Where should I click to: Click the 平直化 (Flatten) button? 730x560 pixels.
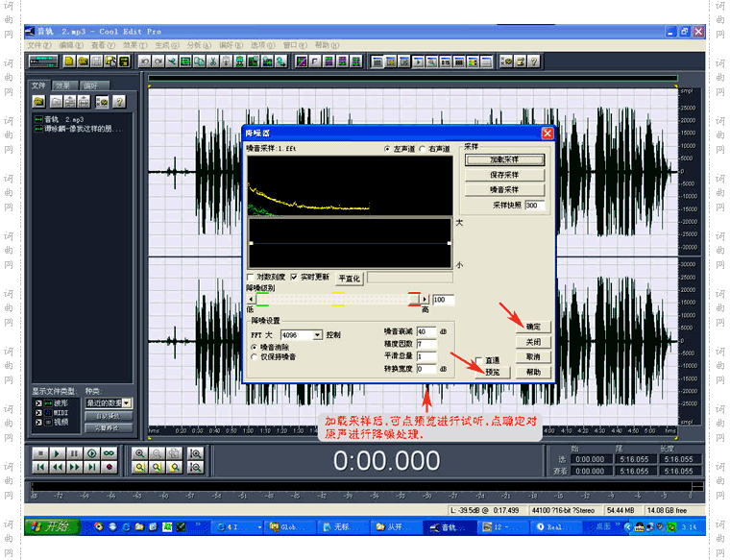(350, 279)
